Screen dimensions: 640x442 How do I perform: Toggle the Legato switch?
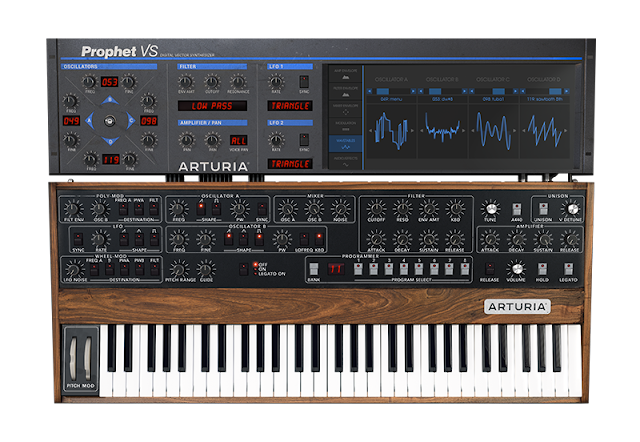[x=568, y=269]
